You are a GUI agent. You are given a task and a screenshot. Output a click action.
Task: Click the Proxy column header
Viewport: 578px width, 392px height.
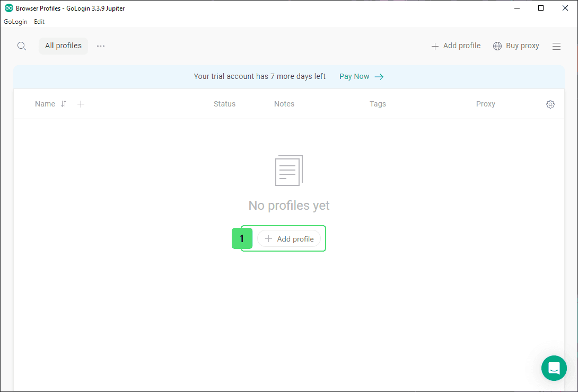pos(485,104)
